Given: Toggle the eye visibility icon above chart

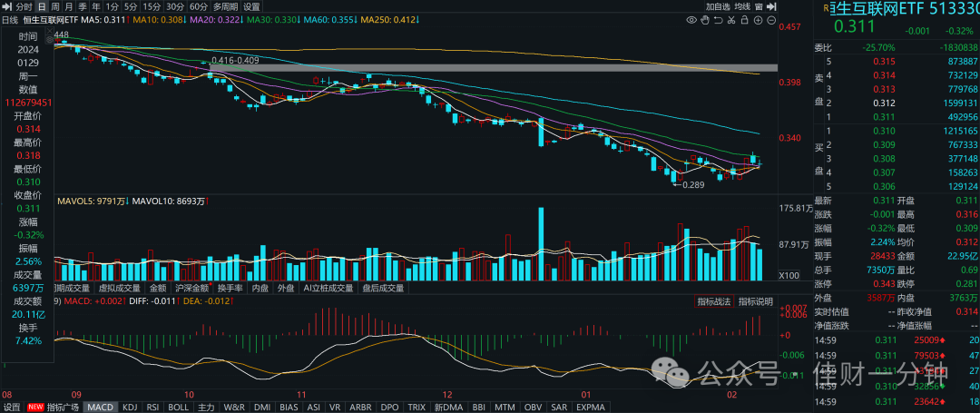Looking at the screenshot, I should (x=691, y=20).
